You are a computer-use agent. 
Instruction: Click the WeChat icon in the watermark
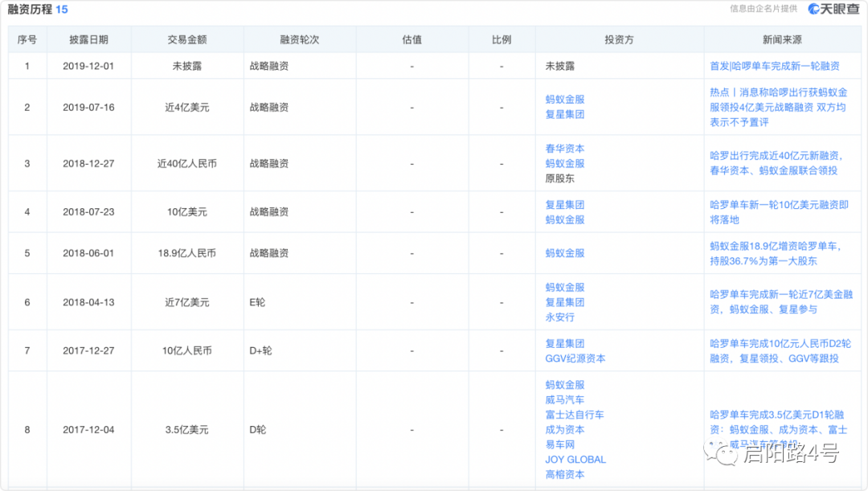725,456
